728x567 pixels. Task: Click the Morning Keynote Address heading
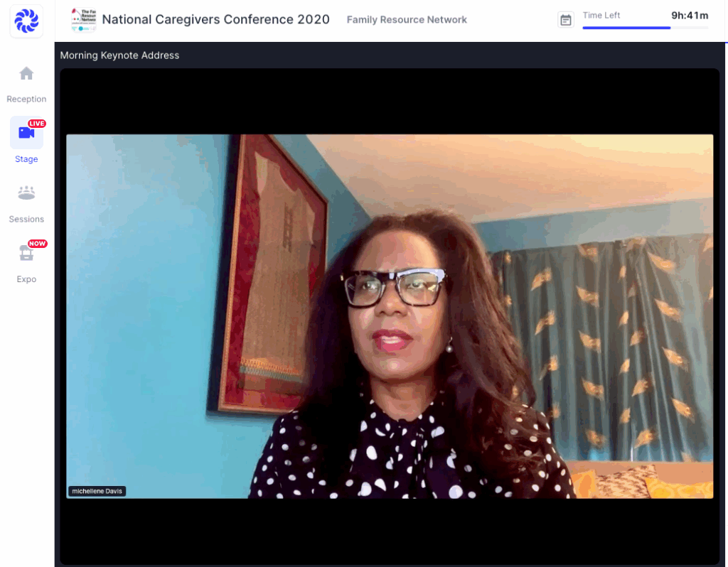pyautogui.click(x=119, y=55)
